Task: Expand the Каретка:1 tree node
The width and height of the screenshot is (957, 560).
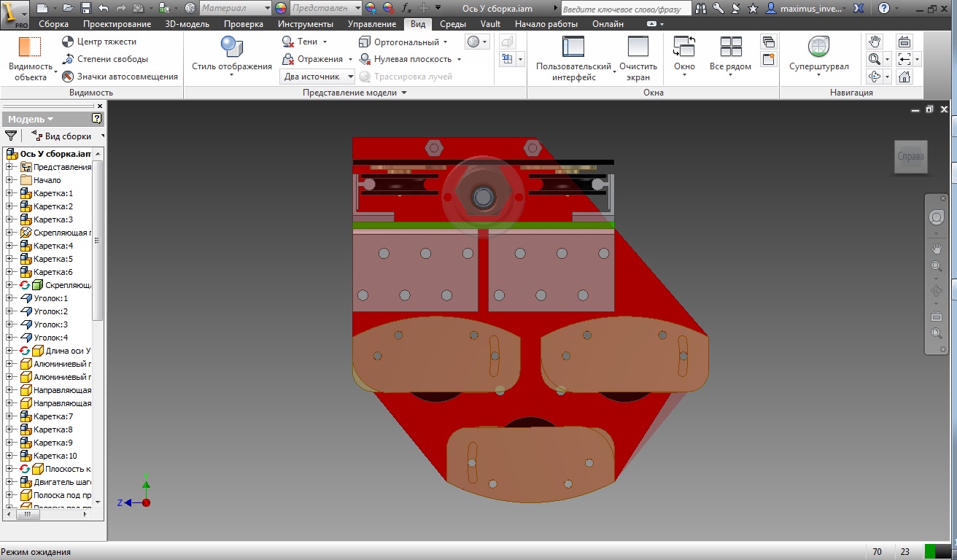Action: point(10,193)
